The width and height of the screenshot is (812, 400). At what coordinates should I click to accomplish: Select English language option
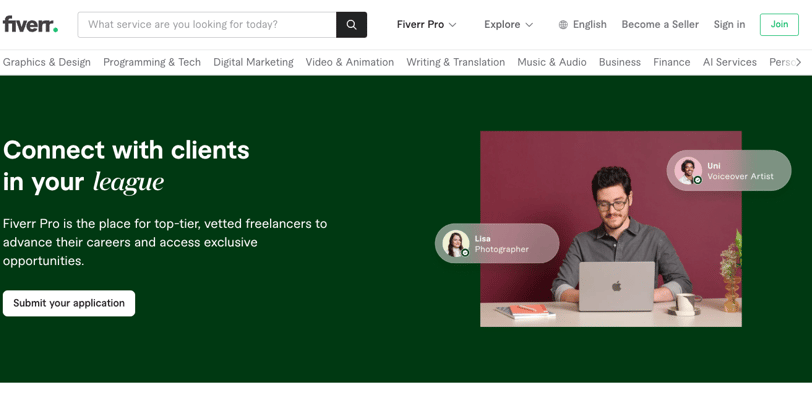589,25
